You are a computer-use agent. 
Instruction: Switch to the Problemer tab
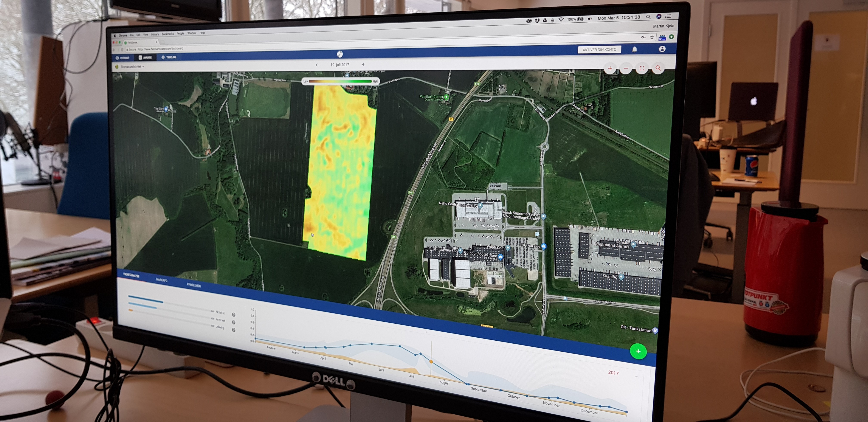(194, 285)
